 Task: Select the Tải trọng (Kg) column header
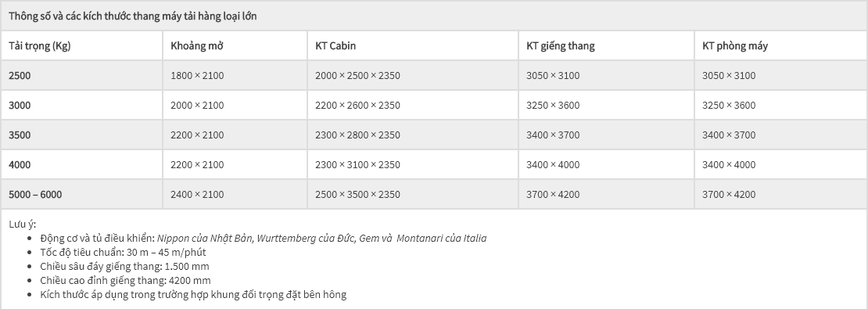point(39,46)
